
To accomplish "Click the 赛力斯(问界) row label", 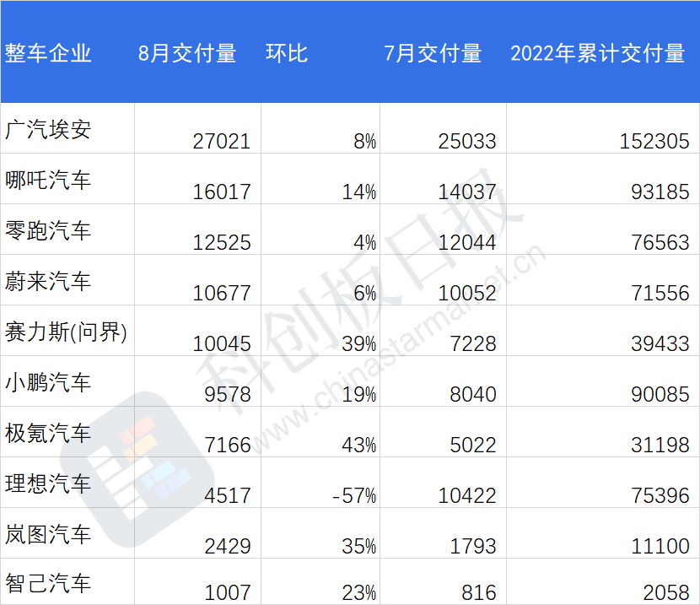I will click(x=66, y=332).
